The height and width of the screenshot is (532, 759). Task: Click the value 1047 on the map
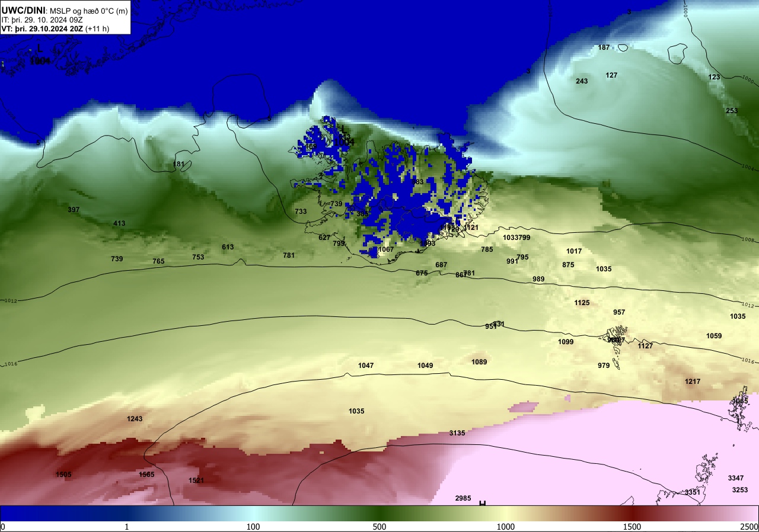(366, 366)
